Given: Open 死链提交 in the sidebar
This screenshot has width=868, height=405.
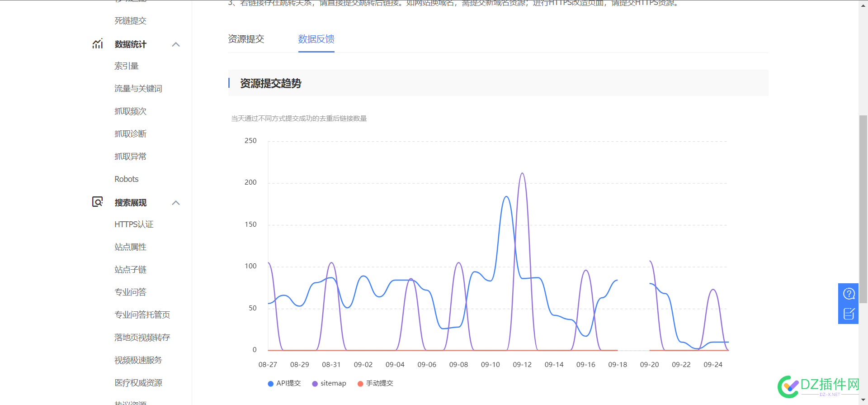Looking at the screenshot, I should coord(130,21).
